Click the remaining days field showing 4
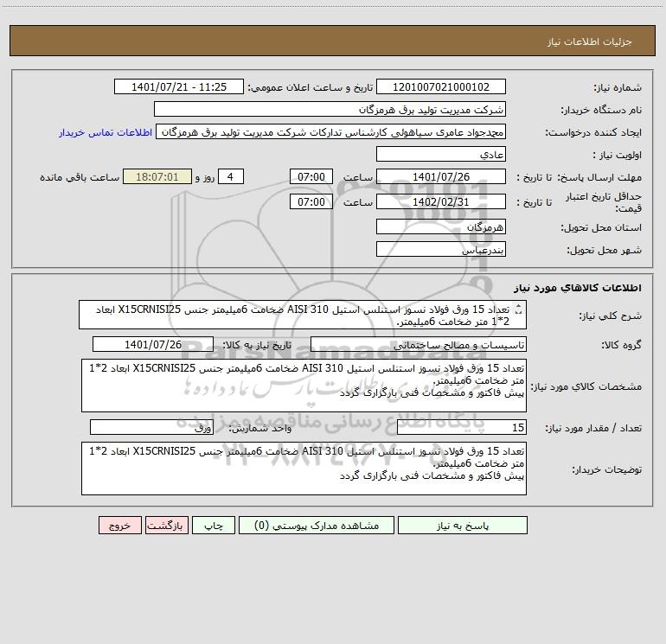 click(x=231, y=176)
